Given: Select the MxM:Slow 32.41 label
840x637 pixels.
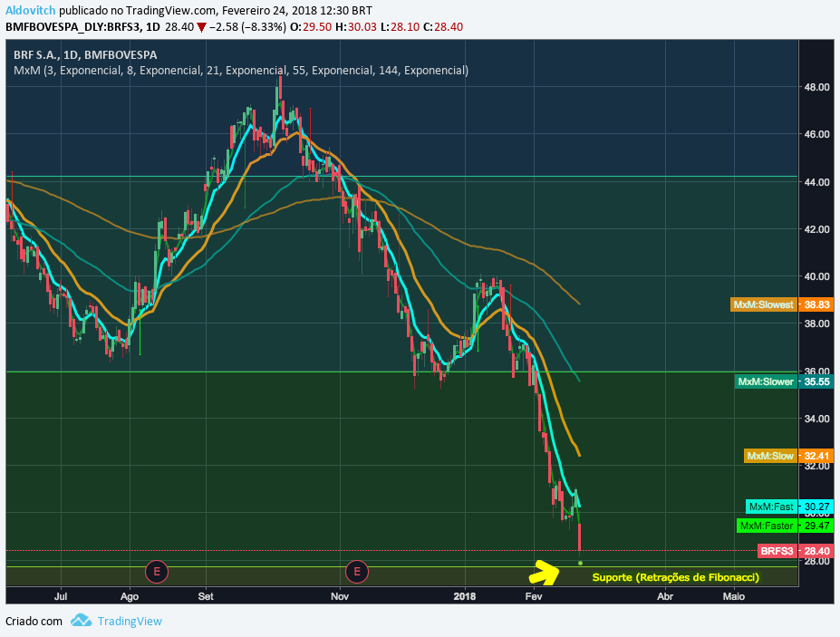Looking at the screenshot, I should coord(788,456).
